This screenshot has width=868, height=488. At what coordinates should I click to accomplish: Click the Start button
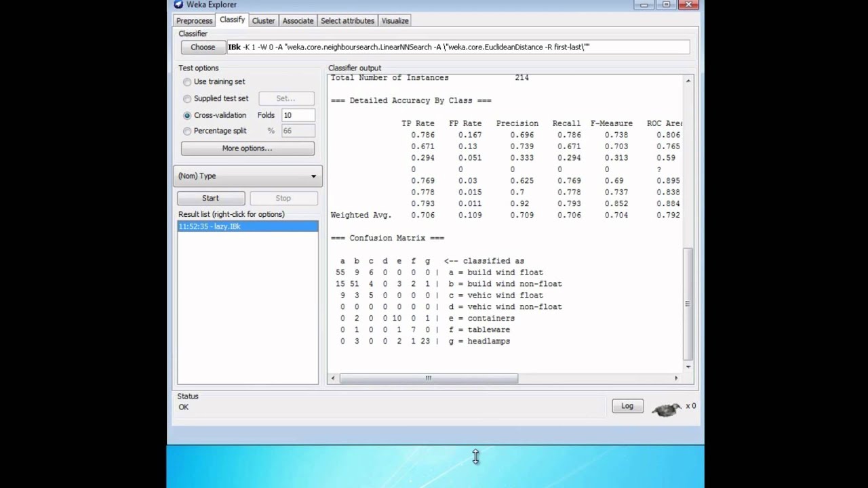(211, 199)
